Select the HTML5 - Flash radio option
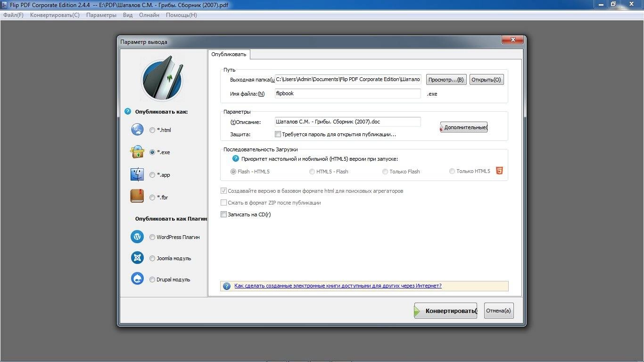 [x=312, y=172]
